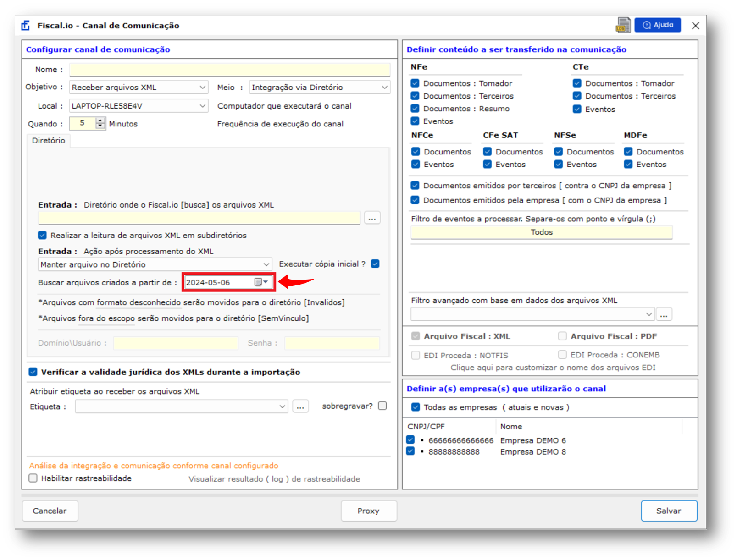Toggle documents issued by empresa checkbox

point(415,200)
